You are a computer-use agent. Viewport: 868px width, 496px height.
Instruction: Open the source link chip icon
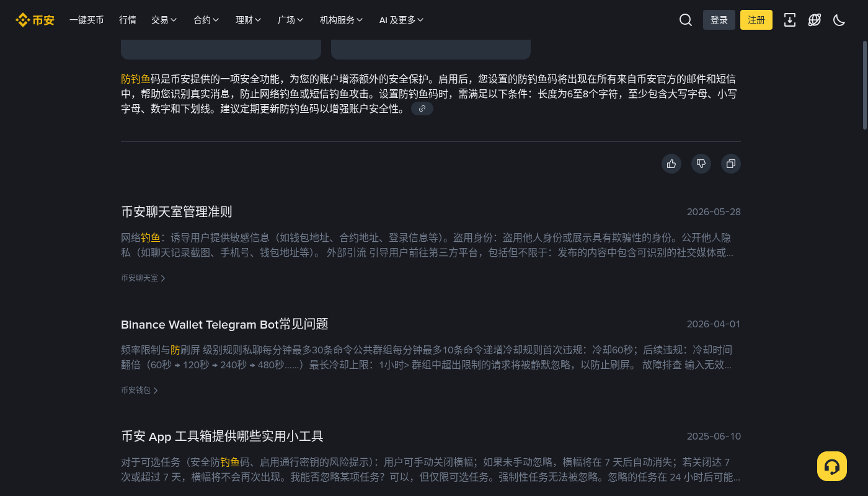tap(422, 108)
